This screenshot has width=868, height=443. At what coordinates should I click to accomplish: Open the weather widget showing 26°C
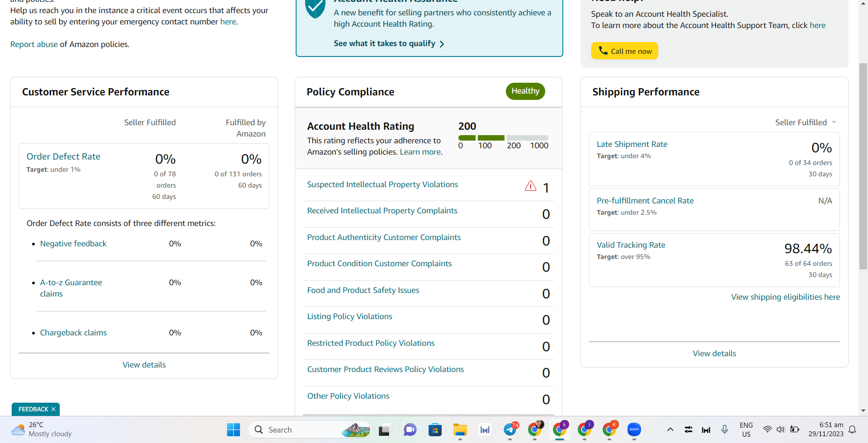point(42,429)
